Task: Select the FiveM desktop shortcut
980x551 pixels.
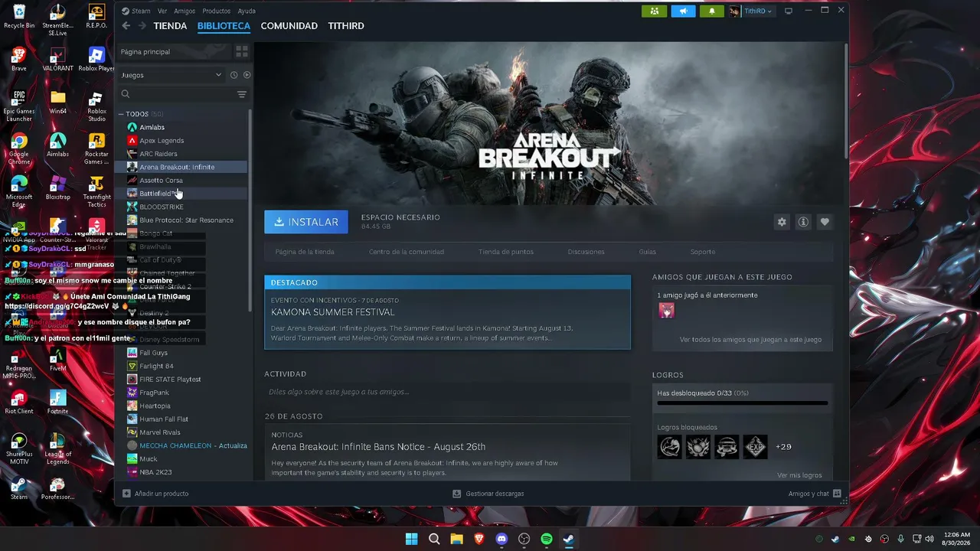Action: pyautogui.click(x=57, y=360)
